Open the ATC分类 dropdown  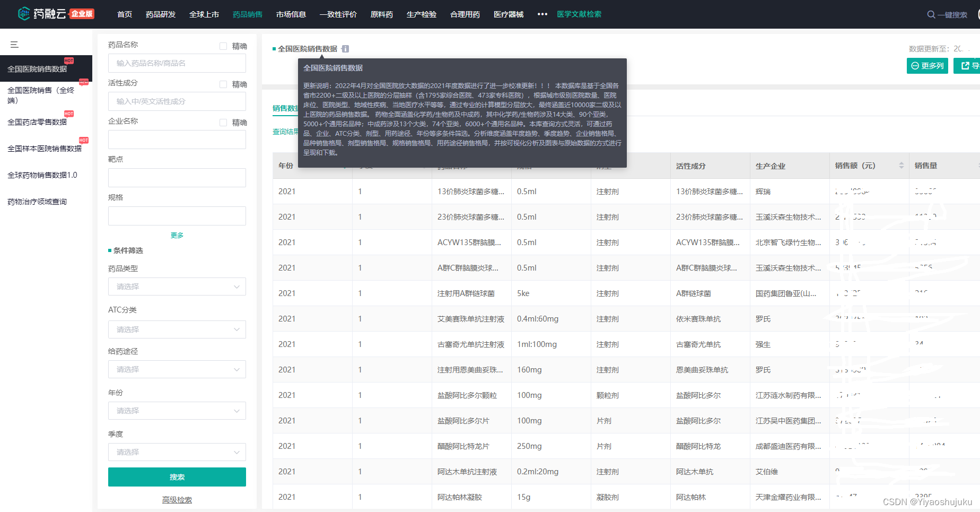pos(177,329)
